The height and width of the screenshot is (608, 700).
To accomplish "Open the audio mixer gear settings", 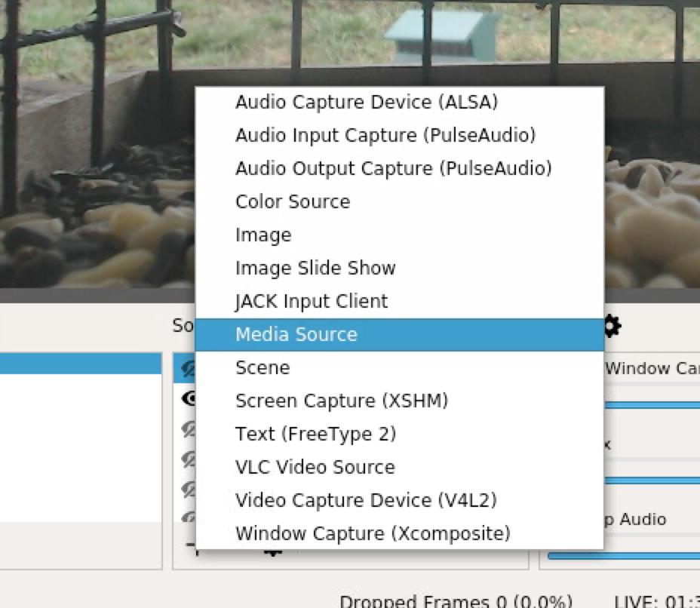I will (x=612, y=327).
